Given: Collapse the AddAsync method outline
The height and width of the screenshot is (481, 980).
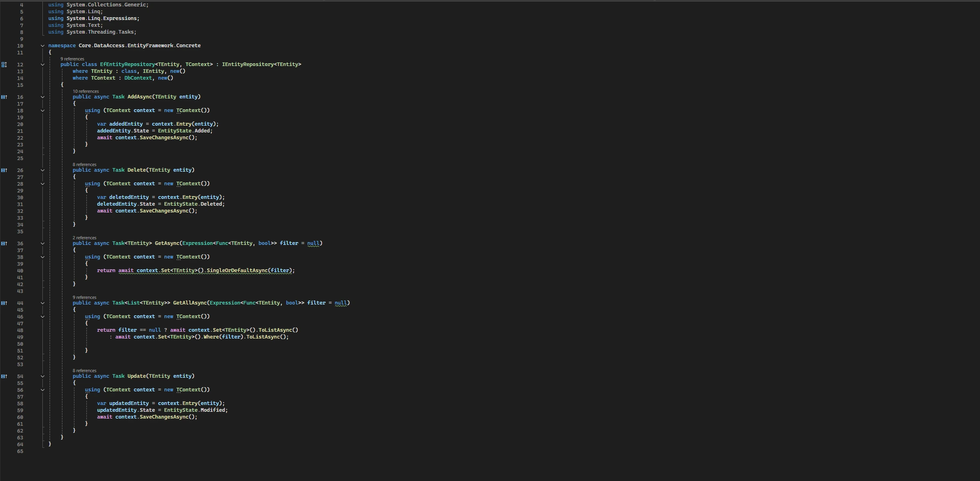Looking at the screenshot, I should (x=42, y=97).
